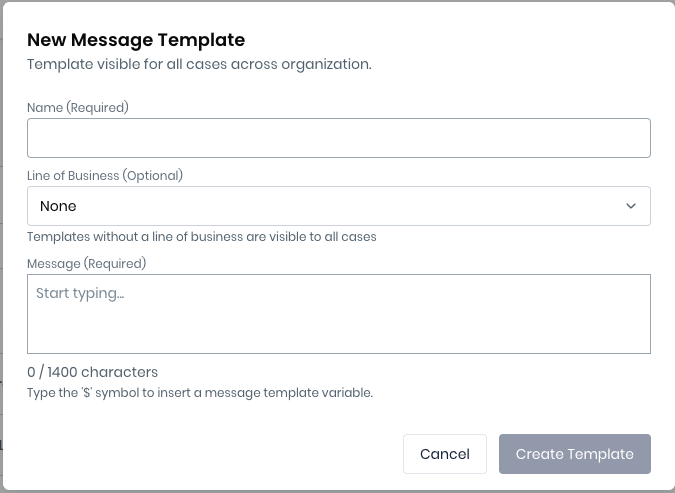Image resolution: width=675 pixels, height=493 pixels.
Task: Click the empty middle of the Line of Business box
Action: 340,206
